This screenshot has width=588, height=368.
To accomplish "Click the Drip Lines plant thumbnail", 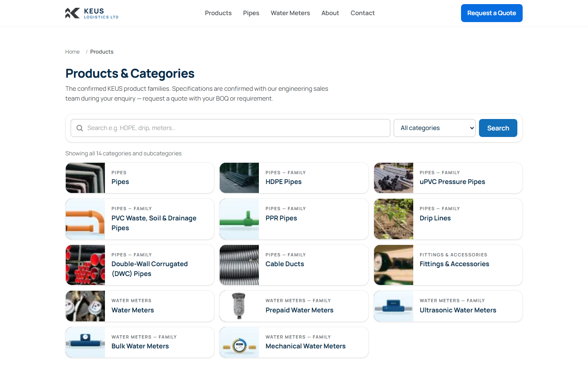I will tap(394, 219).
